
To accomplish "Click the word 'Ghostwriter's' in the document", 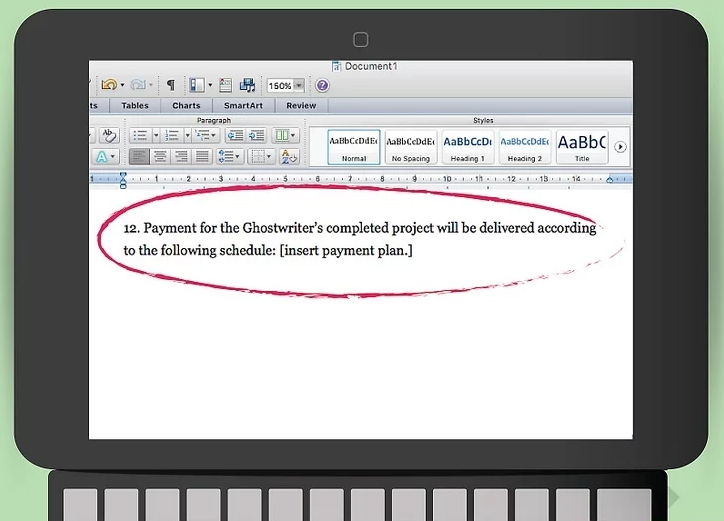I will [283, 228].
